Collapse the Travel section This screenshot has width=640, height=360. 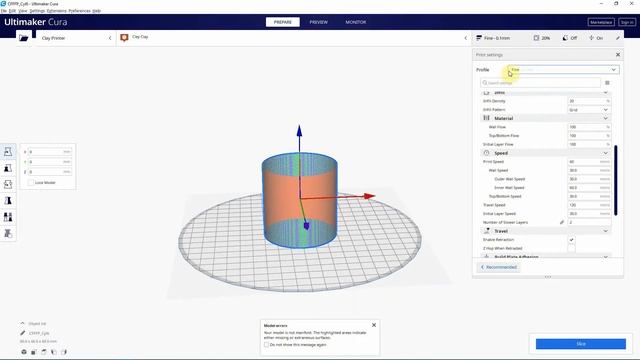[606, 231]
